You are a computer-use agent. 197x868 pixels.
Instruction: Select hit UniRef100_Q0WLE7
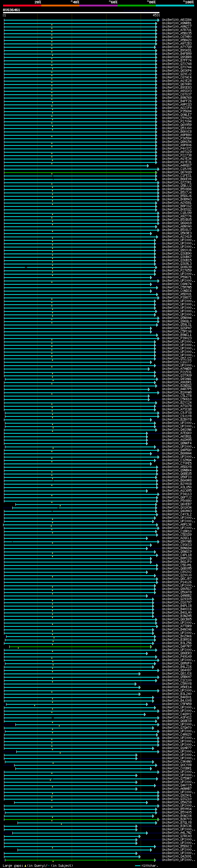coord(177,115)
